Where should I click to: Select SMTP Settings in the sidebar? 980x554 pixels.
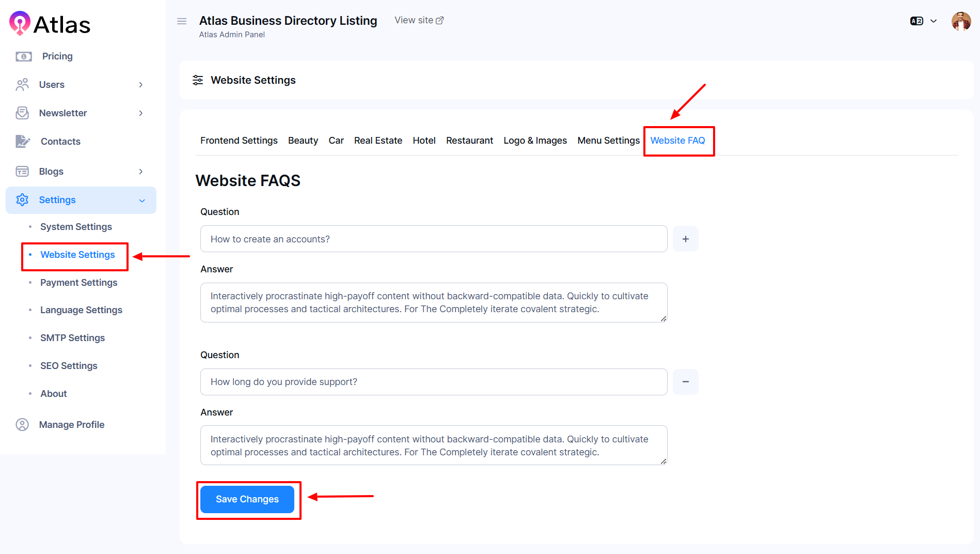tap(72, 338)
